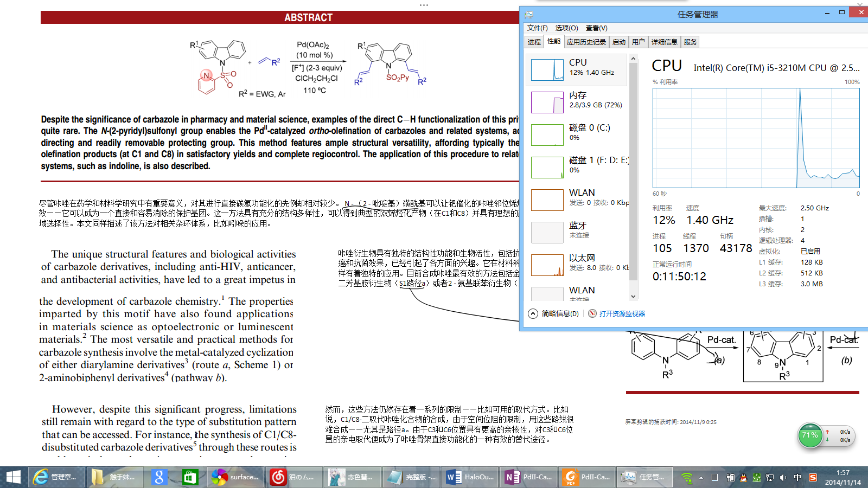Image resolution: width=868 pixels, height=488 pixels.
Task: Open the 360 speed ball showing 71%
Action: [x=810, y=435]
